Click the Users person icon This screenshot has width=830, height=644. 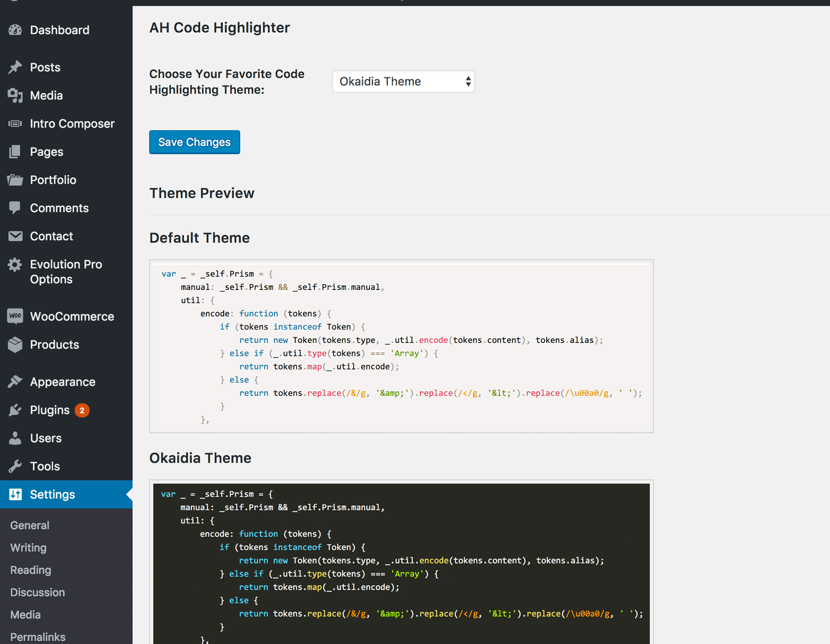point(15,438)
